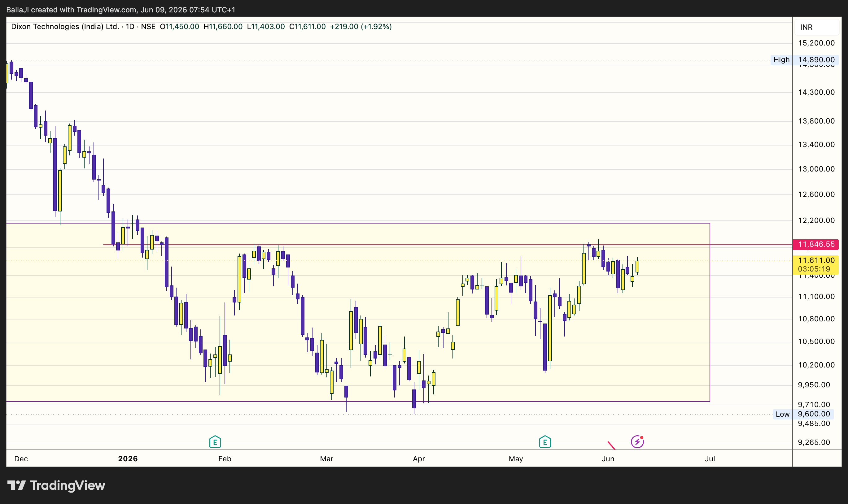Click the Dec label on time axis
The width and height of the screenshot is (848, 504).
pos(21,459)
